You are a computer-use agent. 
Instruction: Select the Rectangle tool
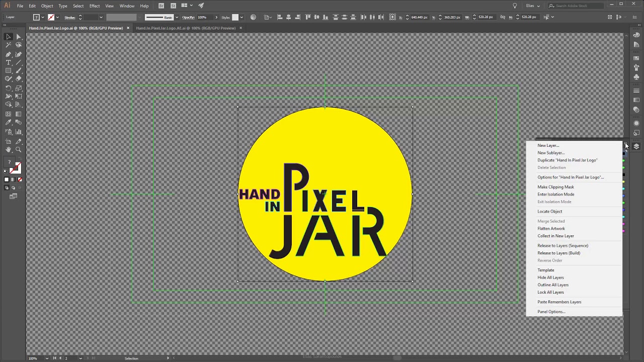pos(8,71)
